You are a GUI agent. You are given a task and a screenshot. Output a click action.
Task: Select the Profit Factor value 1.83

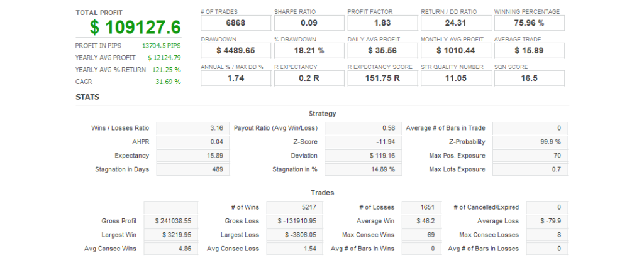[x=382, y=23]
